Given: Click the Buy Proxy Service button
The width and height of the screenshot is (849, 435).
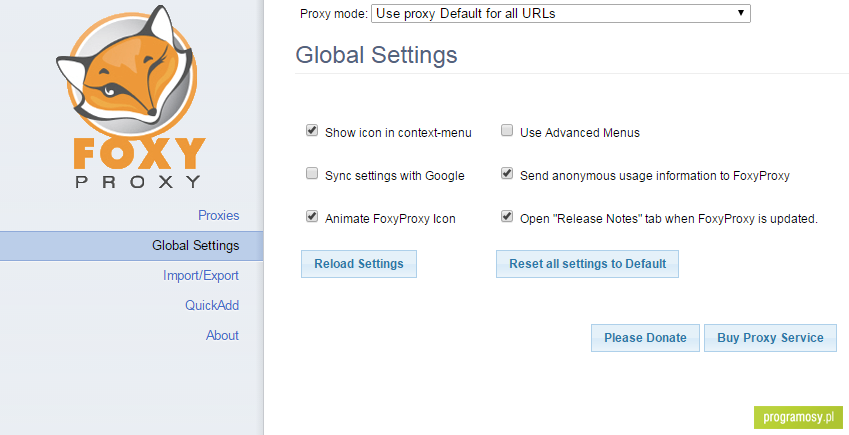Looking at the screenshot, I should (x=770, y=338).
